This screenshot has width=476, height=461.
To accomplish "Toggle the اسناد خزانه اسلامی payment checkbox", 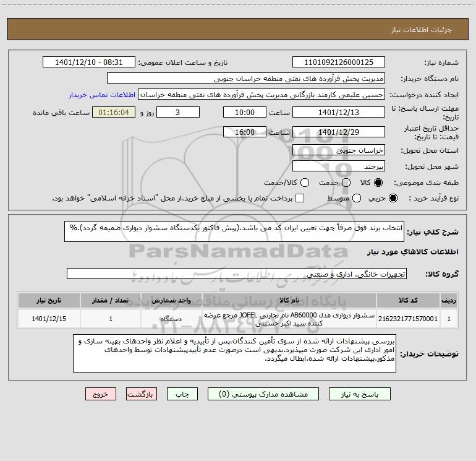I will tap(300, 198).
